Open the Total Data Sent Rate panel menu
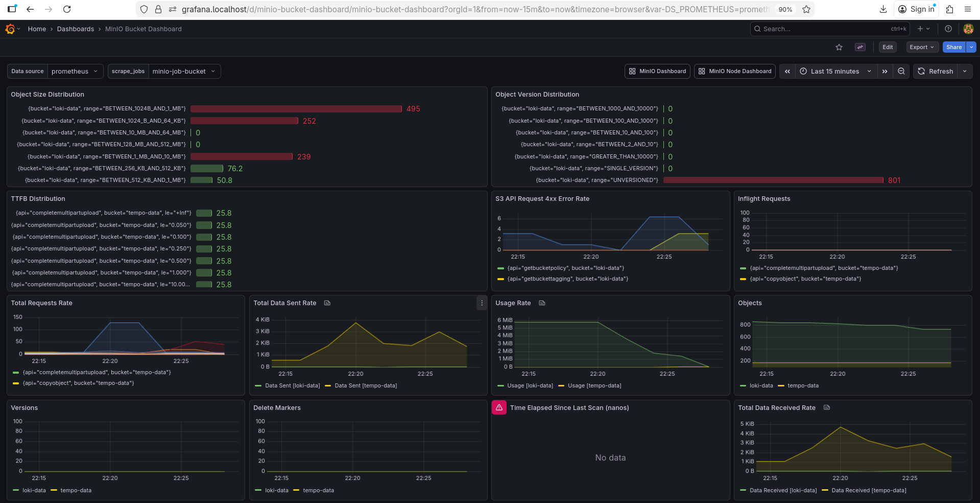The height and width of the screenshot is (503, 980). (x=482, y=303)
